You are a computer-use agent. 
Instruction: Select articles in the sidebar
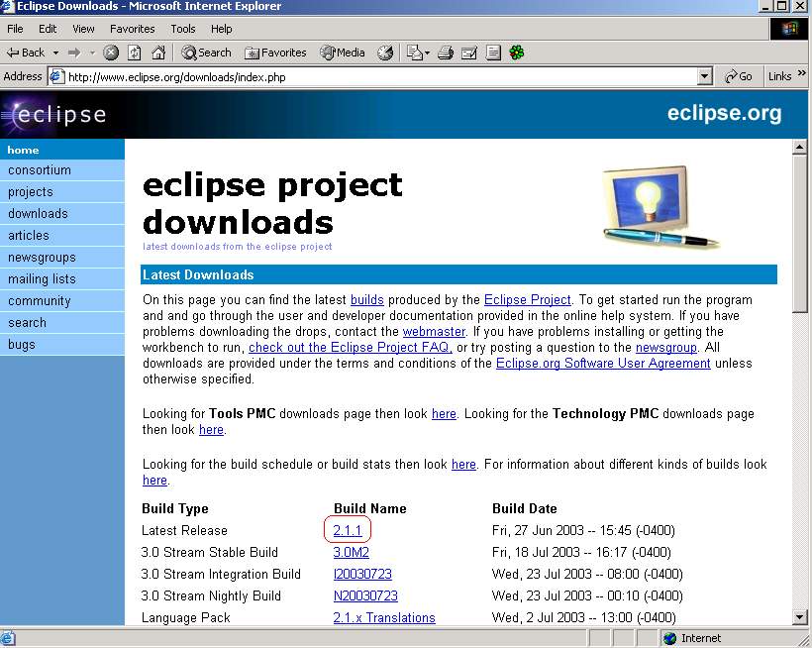(62, 235)
